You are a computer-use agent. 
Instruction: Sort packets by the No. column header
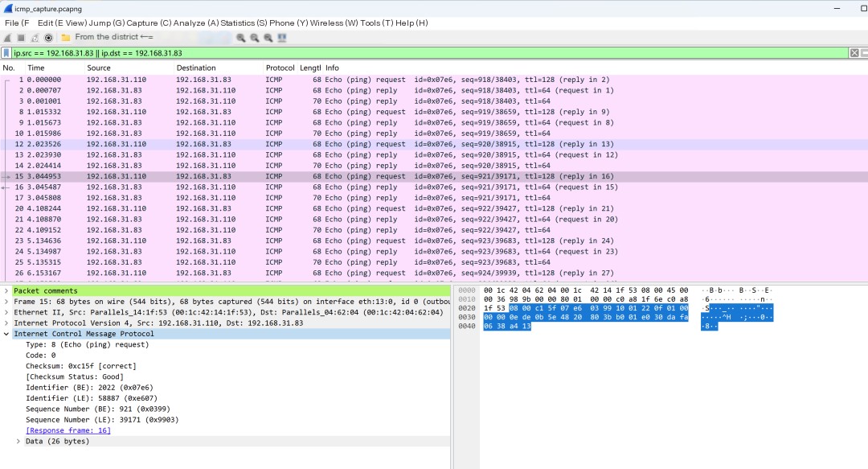(x=9, y=68)
